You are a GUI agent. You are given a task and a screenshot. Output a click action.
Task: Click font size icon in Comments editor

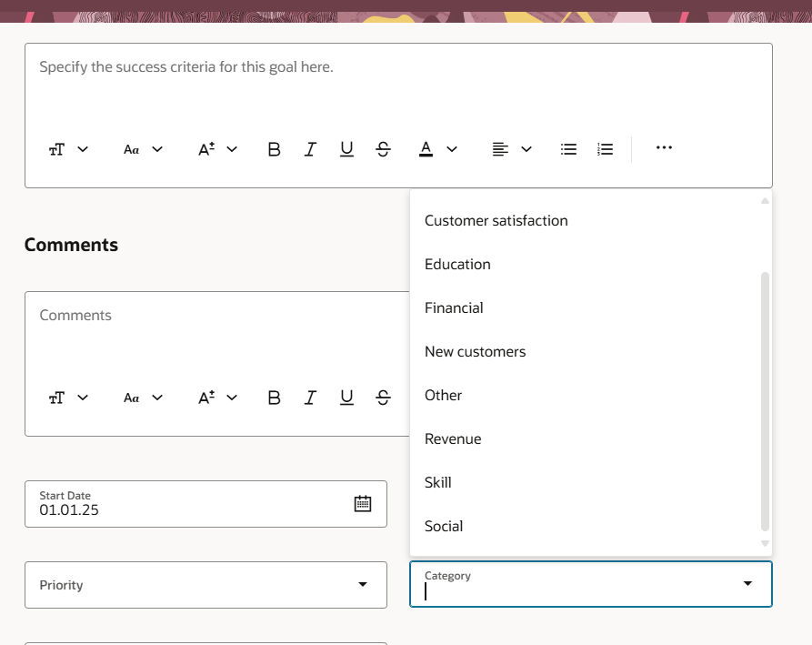pos(206,398)
